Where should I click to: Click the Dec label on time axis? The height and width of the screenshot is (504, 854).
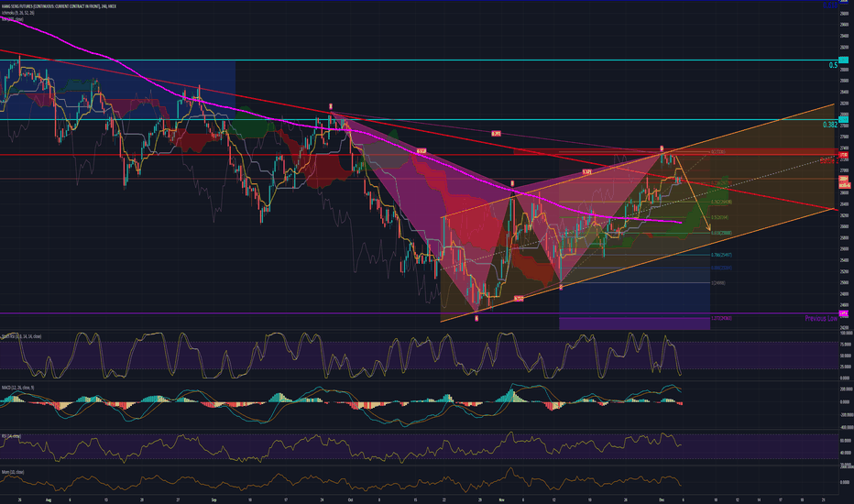(x=662, y=499)
